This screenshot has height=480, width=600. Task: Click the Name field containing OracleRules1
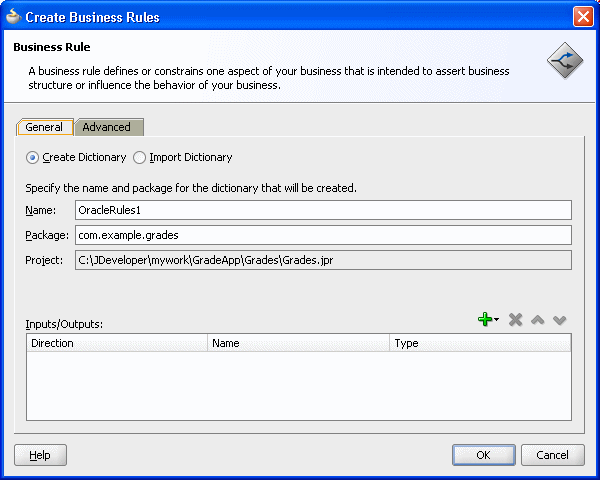pos(323,210)
